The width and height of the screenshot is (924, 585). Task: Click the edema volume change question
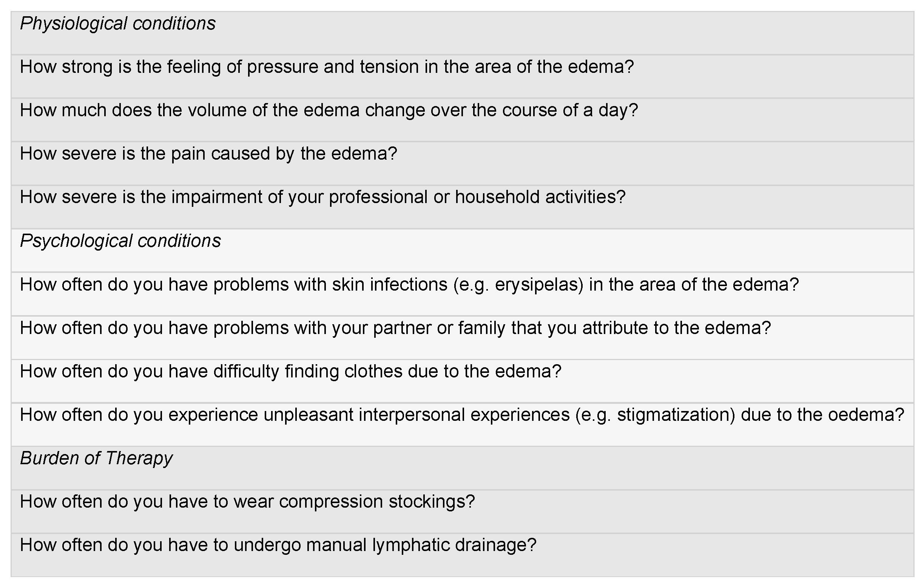[329, 111]
